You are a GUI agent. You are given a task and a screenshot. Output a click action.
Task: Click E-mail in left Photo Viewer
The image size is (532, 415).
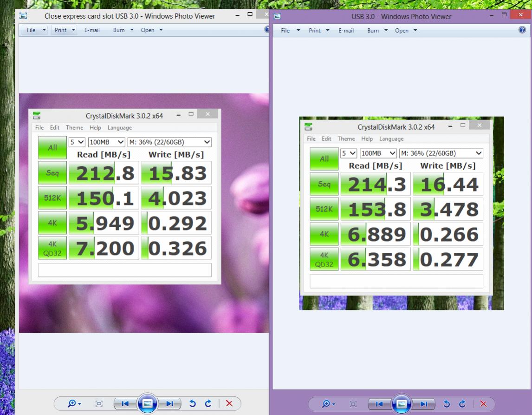(x=92, y=30)
